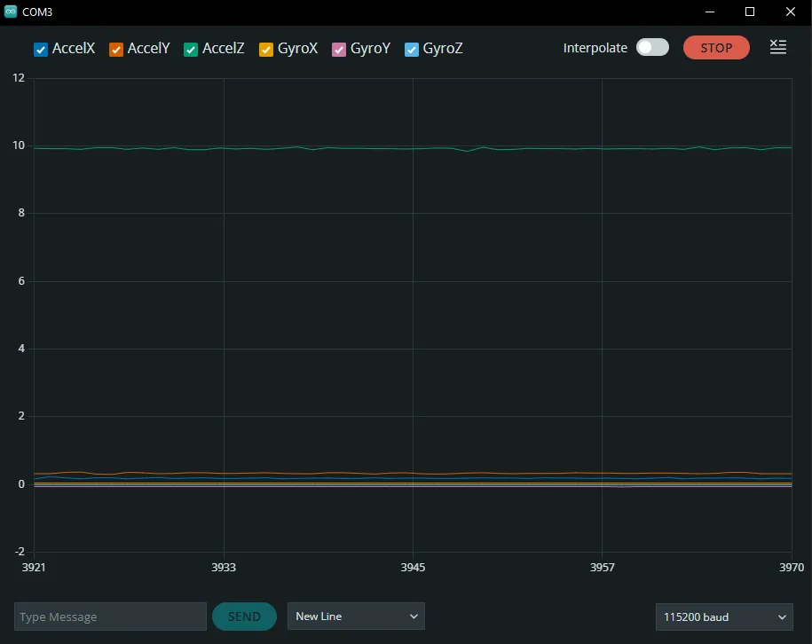Open the New Line ending dropdown
Screen dimensions: 812x644
pos(356,617)
